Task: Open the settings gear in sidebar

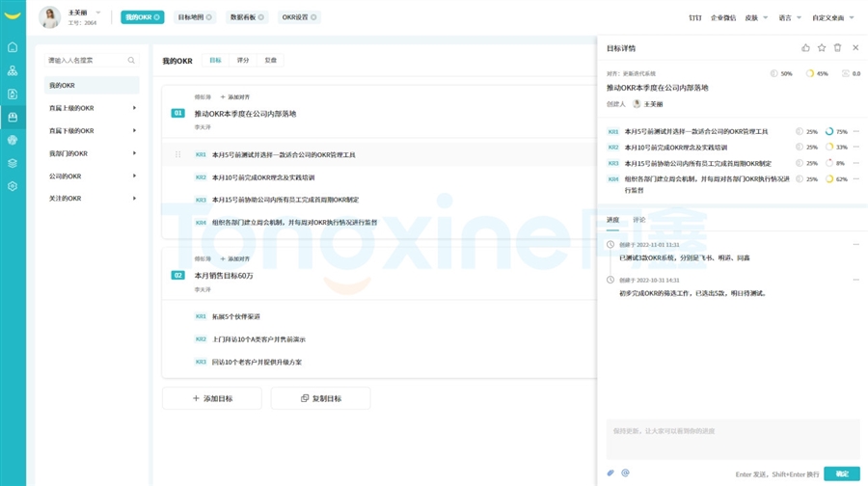Action: coord(13,186)
